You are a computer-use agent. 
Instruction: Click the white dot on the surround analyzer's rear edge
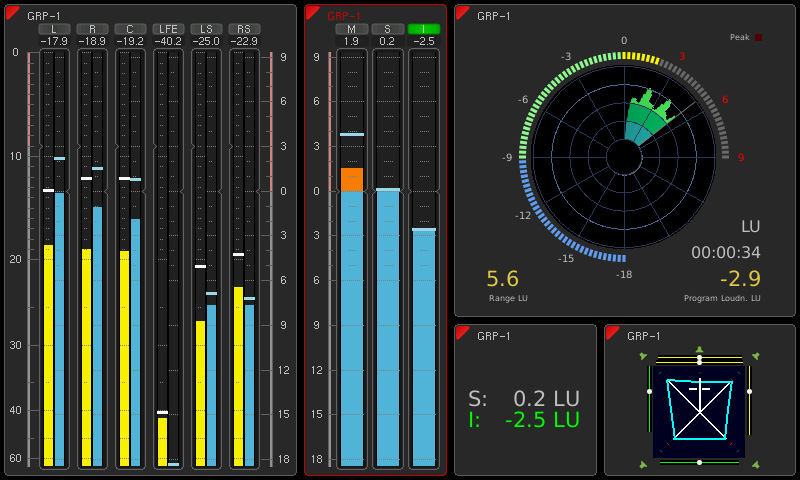[x=699, y=462]
